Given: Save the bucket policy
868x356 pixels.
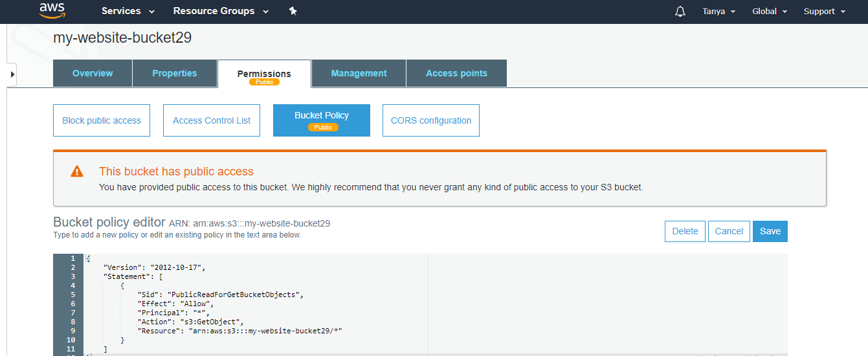Looking at the screenshot, I should coord(770,231).
